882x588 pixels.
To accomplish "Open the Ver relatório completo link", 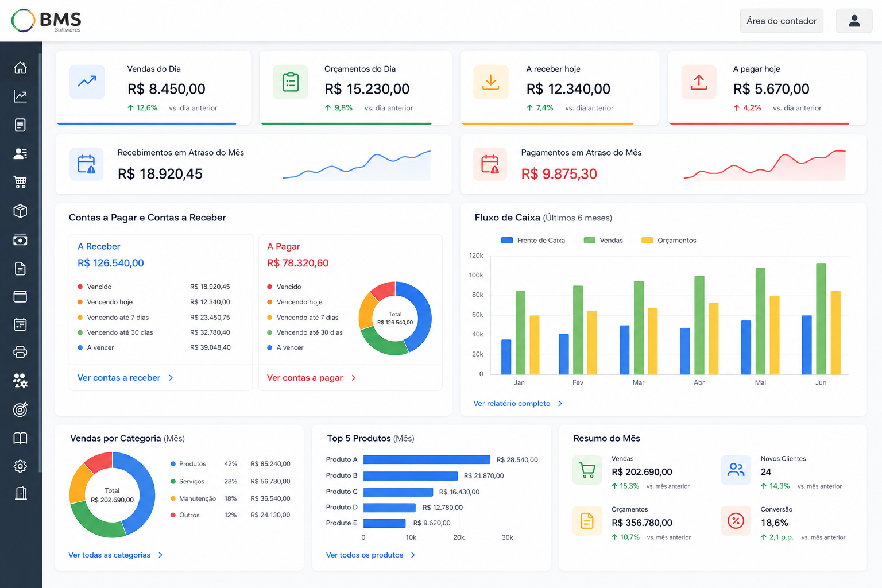I will pos(518,404).
